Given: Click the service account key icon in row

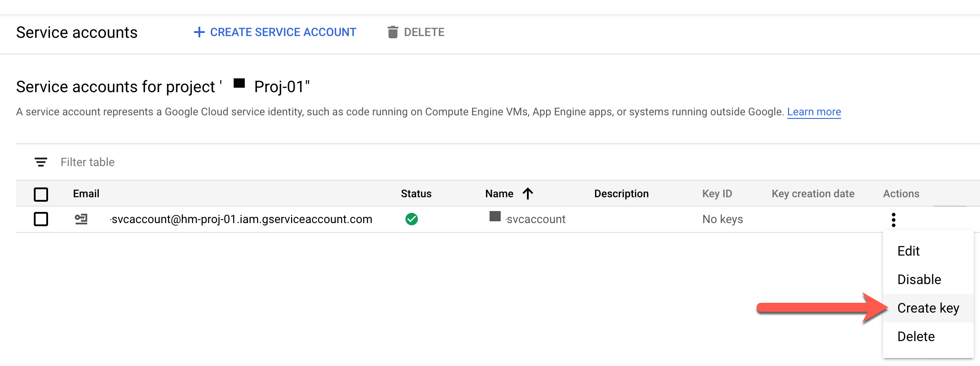Looking at the screenshot, I should (x=81, y=219).
